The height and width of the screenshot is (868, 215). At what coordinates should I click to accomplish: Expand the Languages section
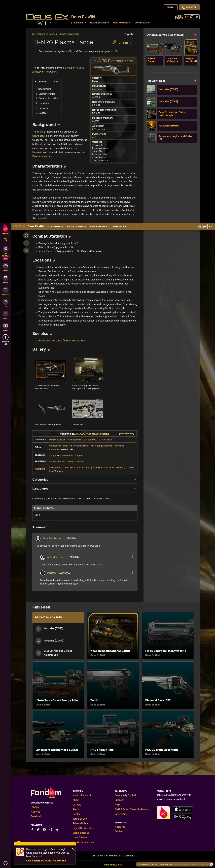tap(85, 489)
